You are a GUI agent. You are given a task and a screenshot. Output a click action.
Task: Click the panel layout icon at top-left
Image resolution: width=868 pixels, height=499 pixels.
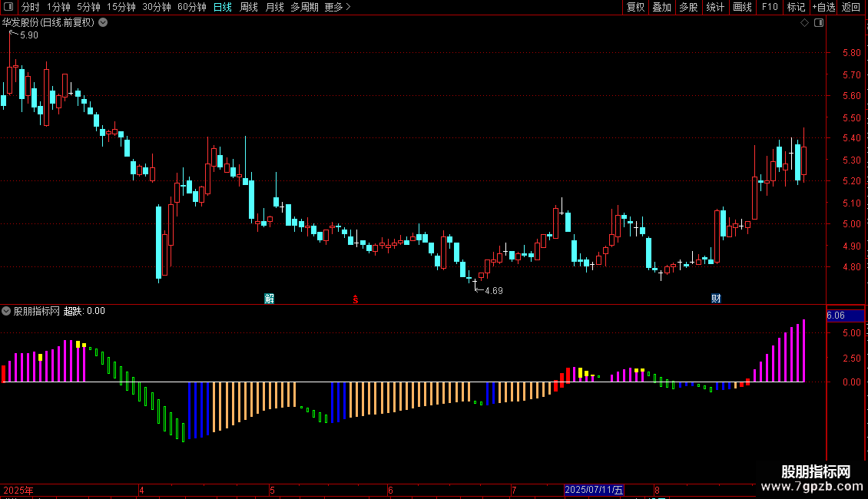click(x=8, y=7)
